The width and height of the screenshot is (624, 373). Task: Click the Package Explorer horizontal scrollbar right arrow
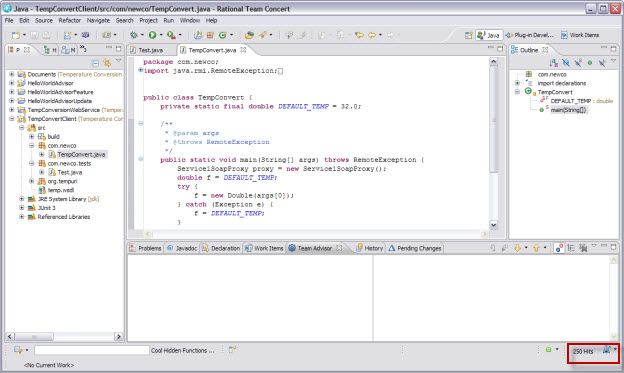pos(118,337)
